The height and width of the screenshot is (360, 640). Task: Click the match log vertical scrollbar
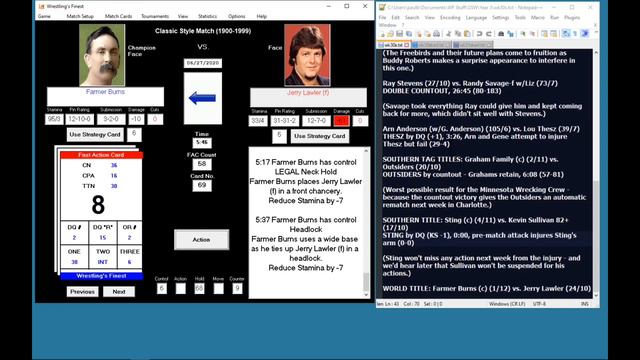[x=366, y=222]
